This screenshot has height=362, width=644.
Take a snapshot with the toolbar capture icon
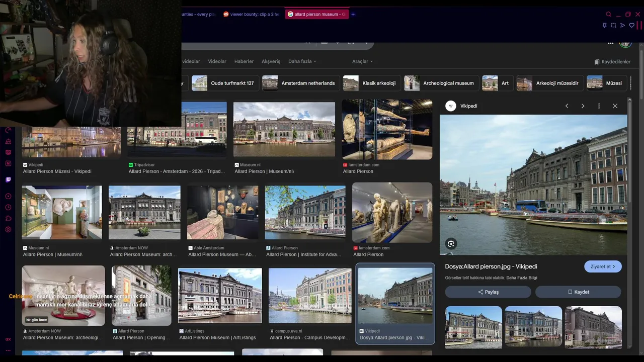(x=613, y=25)
